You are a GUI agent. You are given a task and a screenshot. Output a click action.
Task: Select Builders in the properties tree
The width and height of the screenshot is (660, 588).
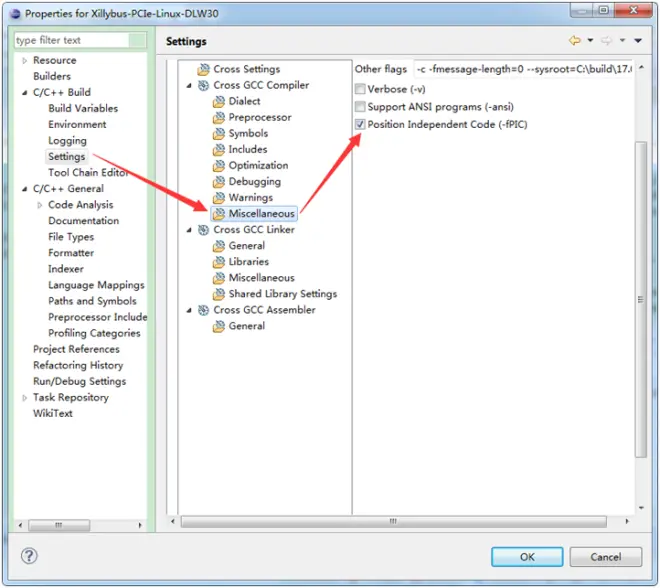coord(52,76)
